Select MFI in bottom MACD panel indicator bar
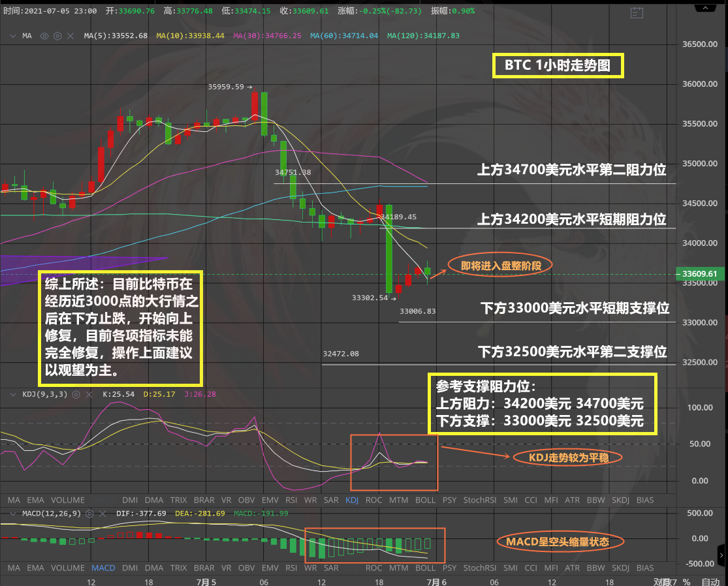The image size is (728, 586). coord(551,568)
